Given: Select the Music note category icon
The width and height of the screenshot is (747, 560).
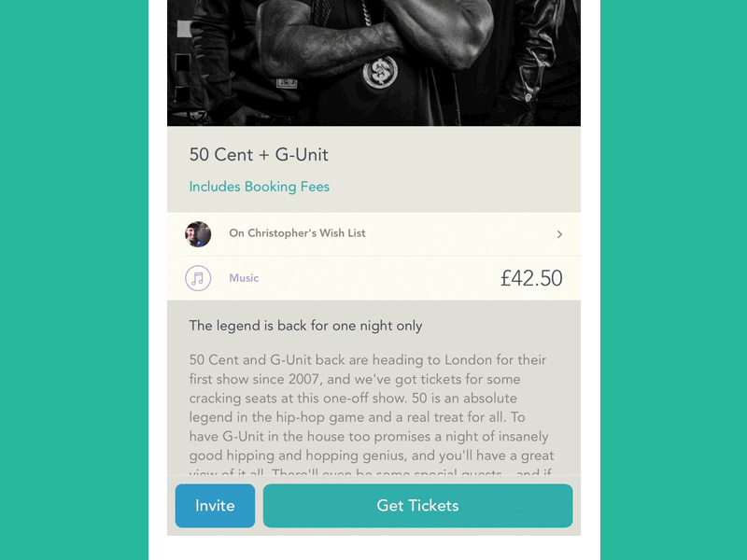Looking at the screenshot, I should click(x=197, y=278).
